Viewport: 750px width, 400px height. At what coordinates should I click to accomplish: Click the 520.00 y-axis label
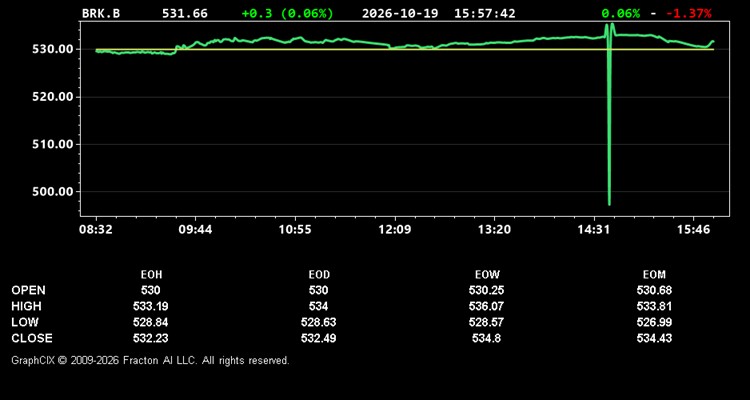(53, 97)
